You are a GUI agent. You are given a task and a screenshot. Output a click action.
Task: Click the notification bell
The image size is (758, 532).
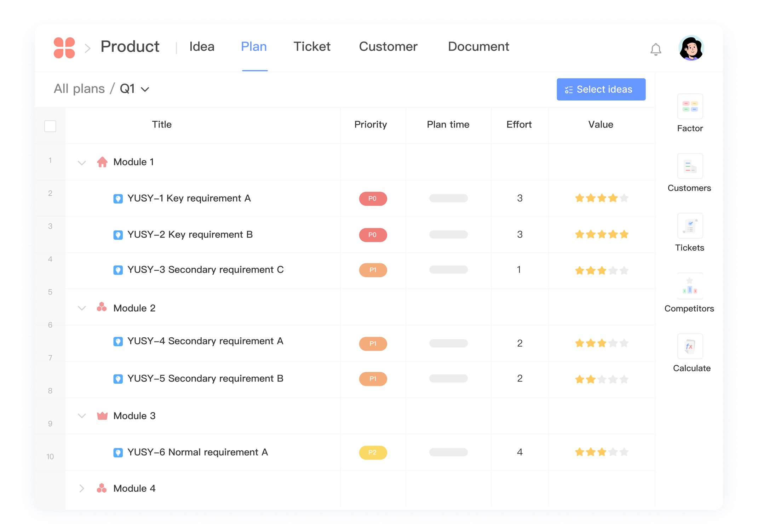click(x=656, y=48)
